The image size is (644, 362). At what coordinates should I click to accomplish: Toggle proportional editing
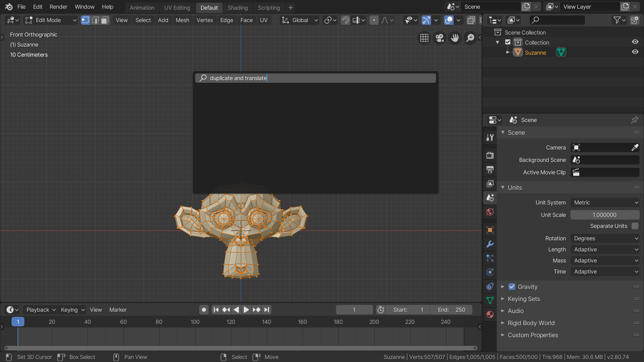[374, 20]
